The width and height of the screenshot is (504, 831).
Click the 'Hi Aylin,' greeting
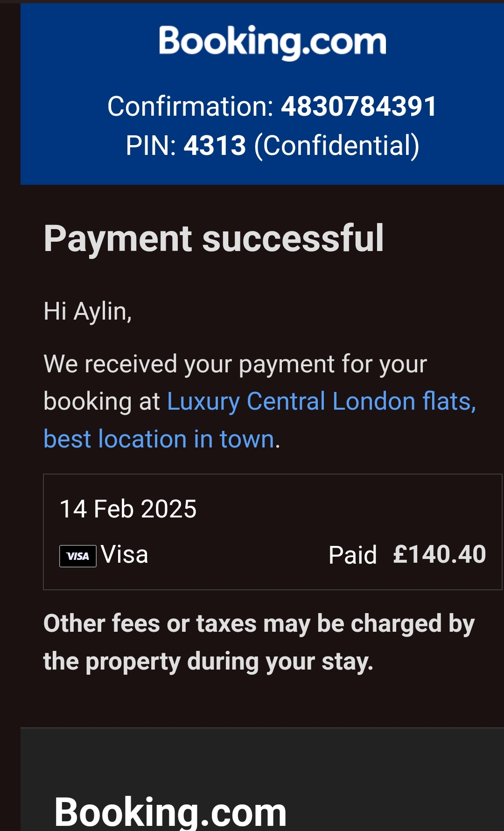pyautogui.click(x=88, y=311)
